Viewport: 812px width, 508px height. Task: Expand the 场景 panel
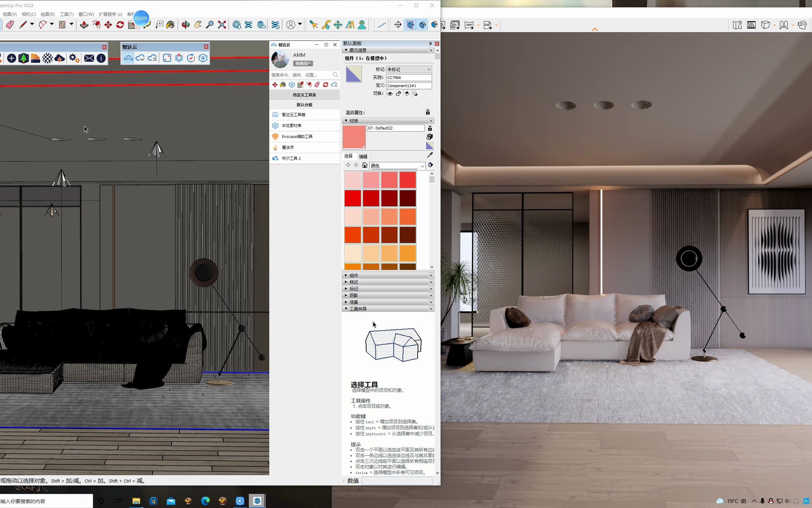pyautogui.click(x=346, y=302)
